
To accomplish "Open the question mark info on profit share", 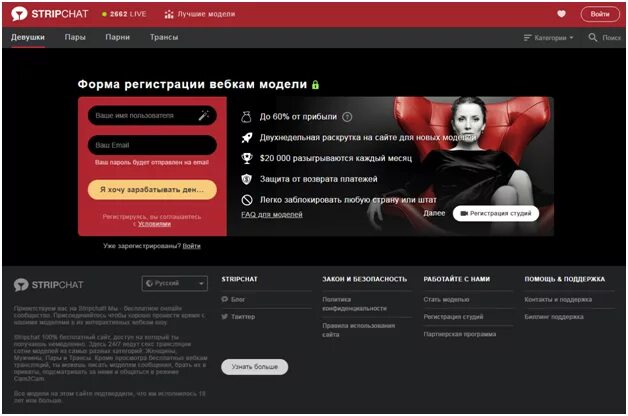I will [347, 117].
